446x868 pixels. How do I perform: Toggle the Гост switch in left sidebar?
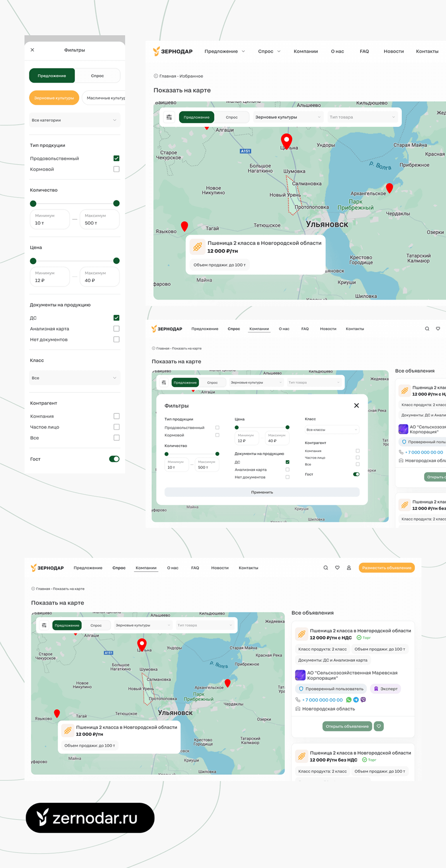point(114,459)
